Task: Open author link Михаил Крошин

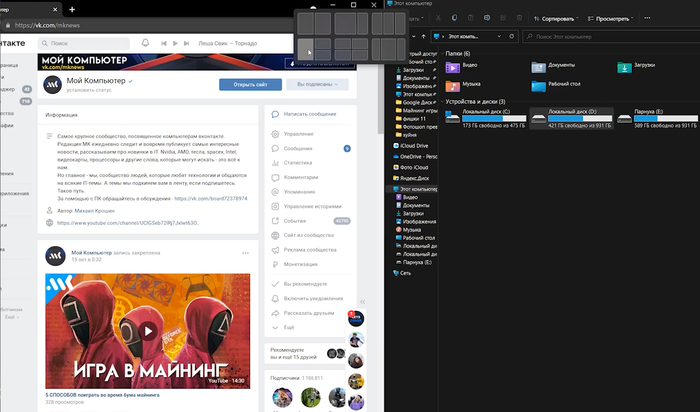Action: [x=95, y=211]
